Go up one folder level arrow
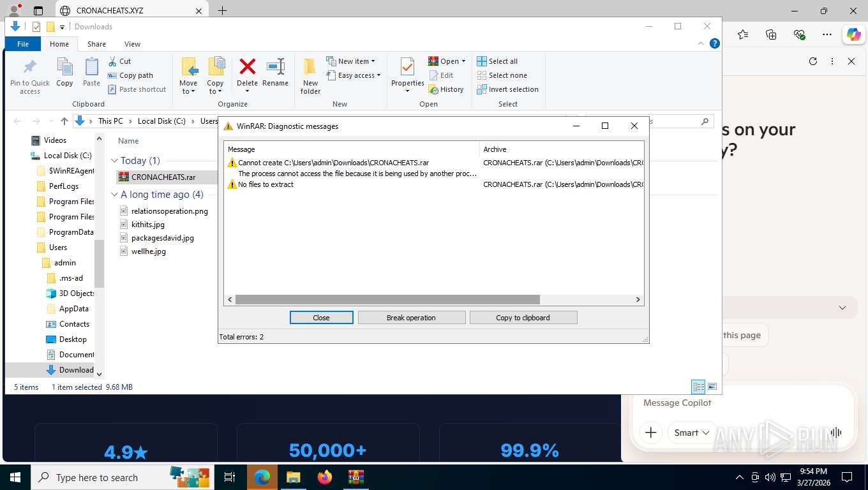868x490 pixels. (64, 121)
